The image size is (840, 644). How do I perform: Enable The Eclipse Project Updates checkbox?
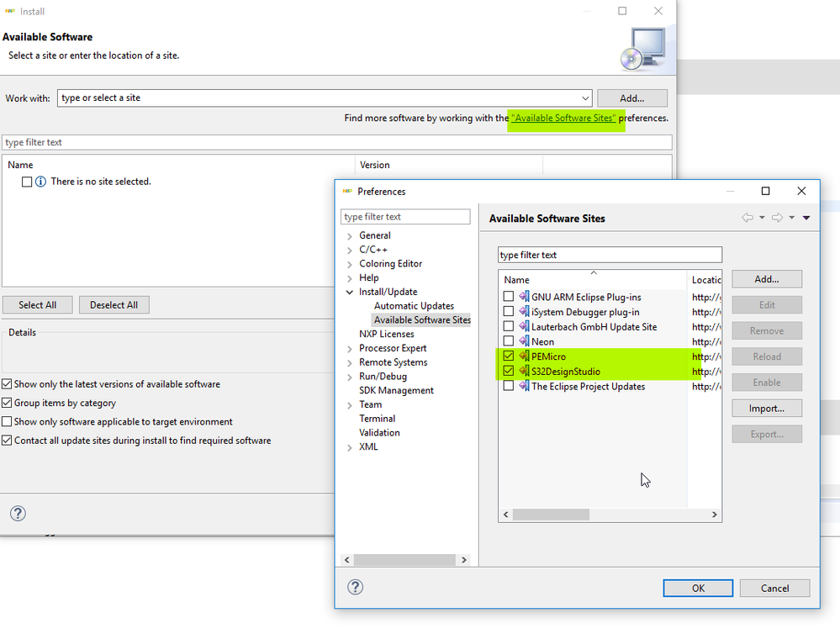pos(509,386)
